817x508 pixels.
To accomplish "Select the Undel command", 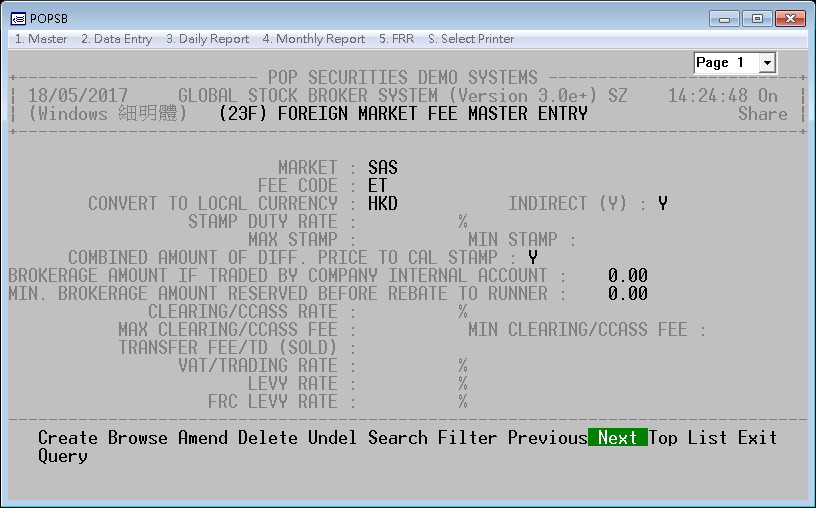I will (x=332, y=438).
